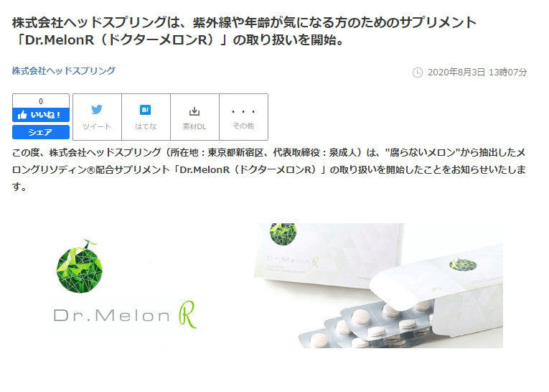
Task: Click the Hatena B! bookmark icon
Action: coord(145,110)
